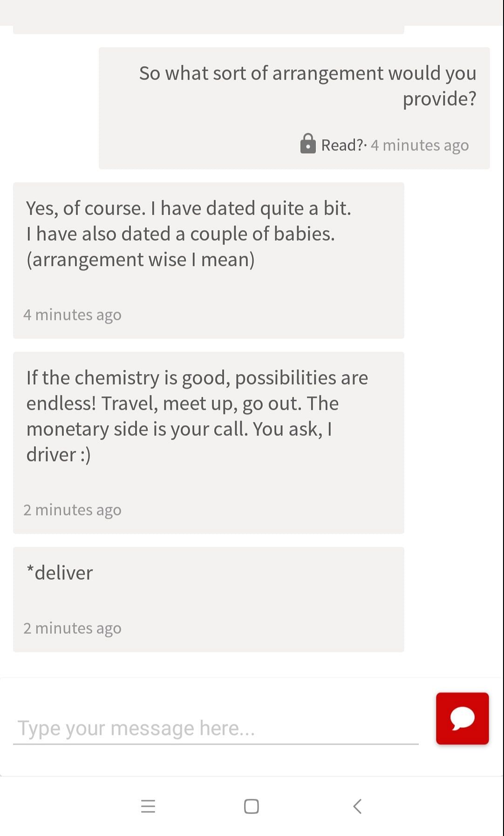The width and height of the screenshot is (504, 836).
Task: Tap the word 'provide?' in sent message
Action: pos(439,99)
